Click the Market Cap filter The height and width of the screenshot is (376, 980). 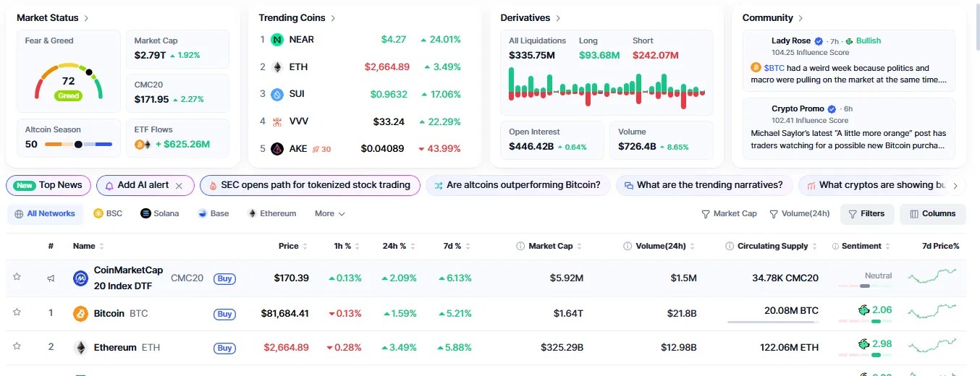[729, 214]
